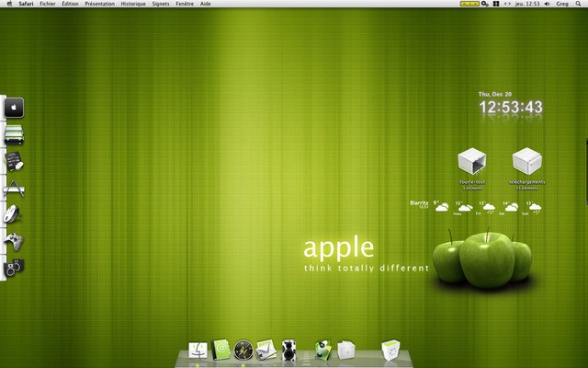
Task: Open the fourre-tout desktop box
Action: click(x=472, y=162)
